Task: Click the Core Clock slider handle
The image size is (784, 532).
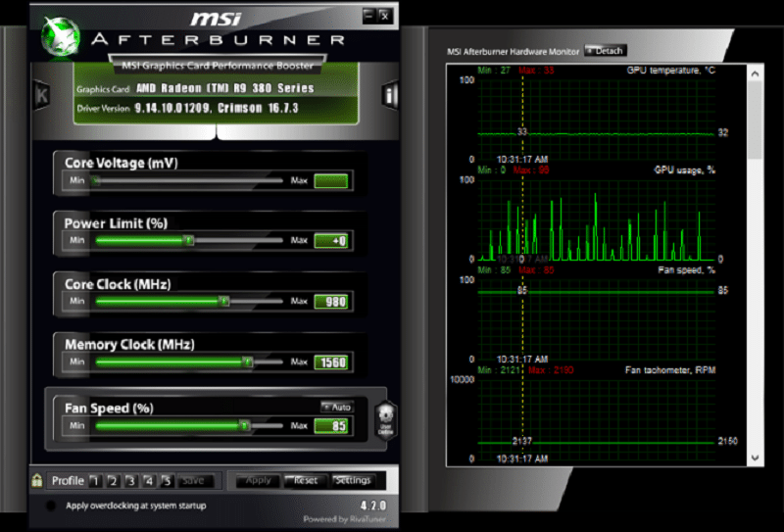Action: [224, 302]
